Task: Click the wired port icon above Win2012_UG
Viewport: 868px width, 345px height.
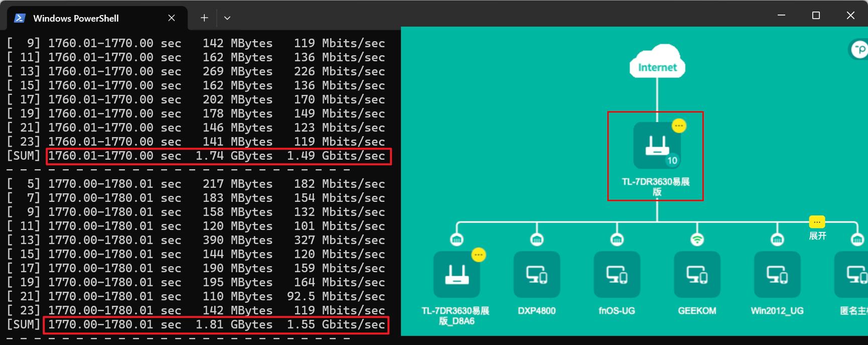Action: [x=777, y=240]
